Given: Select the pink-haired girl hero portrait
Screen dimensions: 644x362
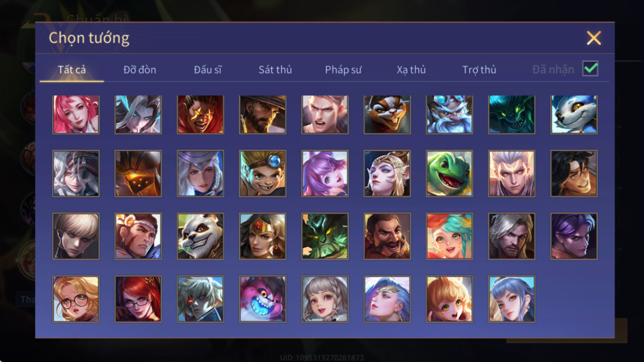Looking at the screenshot, I should click(x=76, y=115).
